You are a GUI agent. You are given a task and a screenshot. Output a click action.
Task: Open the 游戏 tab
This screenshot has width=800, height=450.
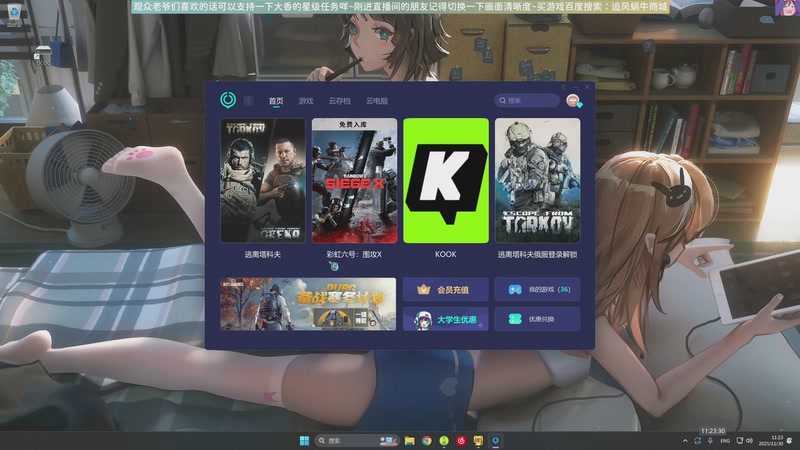(306, 101)
